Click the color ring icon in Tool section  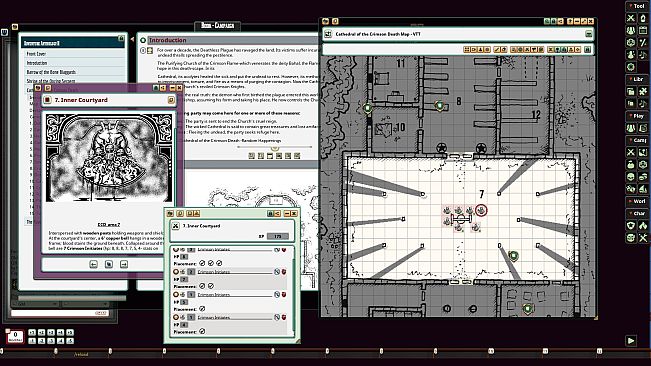coord(631,66)
